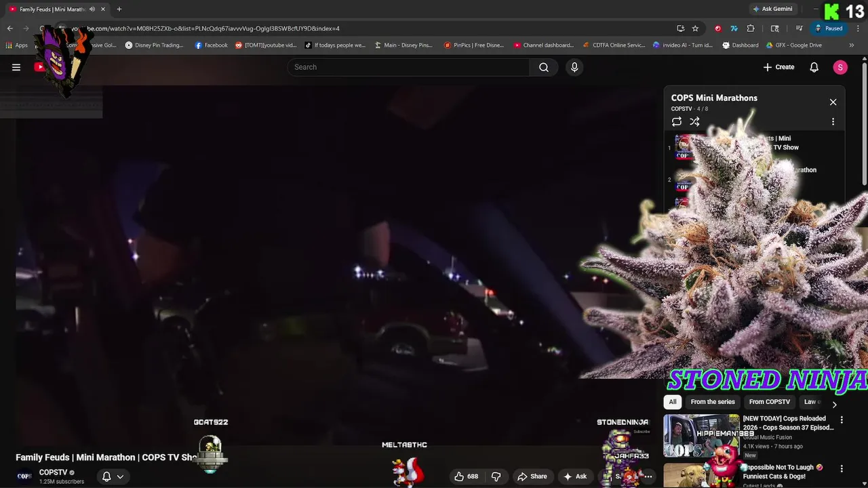Viewport: 868px width, 488px height.
Task: Share this video
Action: click(x=531, y=476)
